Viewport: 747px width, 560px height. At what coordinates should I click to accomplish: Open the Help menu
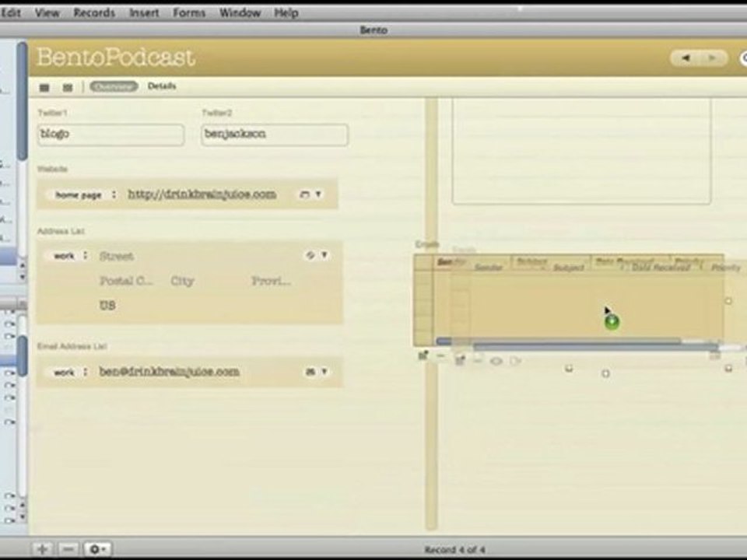pyautogui.click(x=286, y=13)
